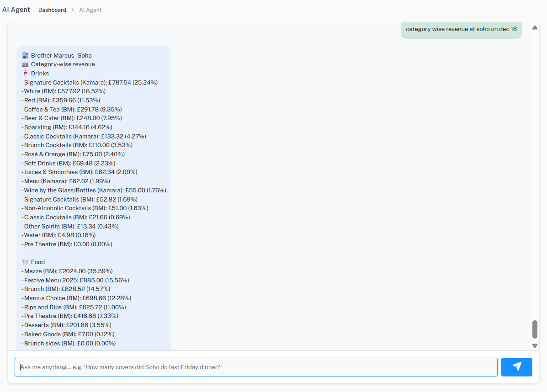The width and height of the screenshot is (547, 392).
Task: Click the Classic Cocktails (BM) £21.66 line
Action: (76, 217)
